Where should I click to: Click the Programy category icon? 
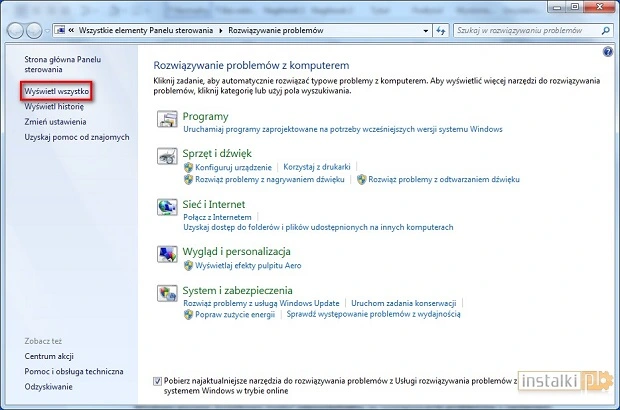coord(167,121)
